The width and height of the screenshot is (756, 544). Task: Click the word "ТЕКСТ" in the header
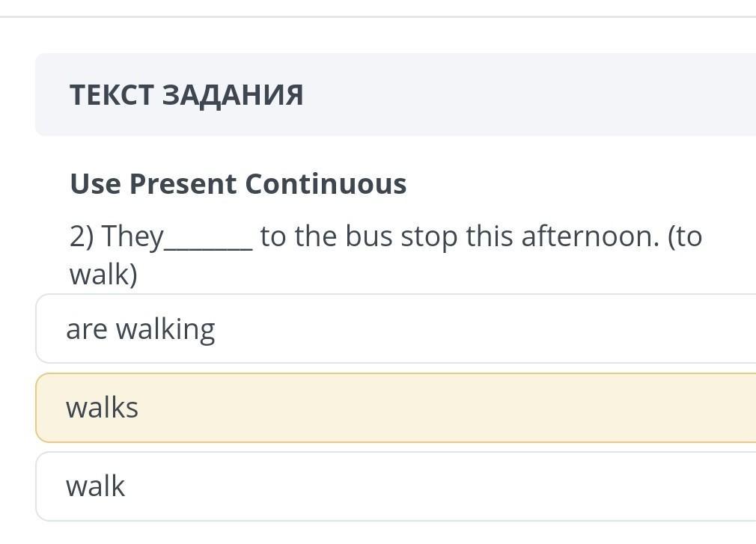pos(112,95)
